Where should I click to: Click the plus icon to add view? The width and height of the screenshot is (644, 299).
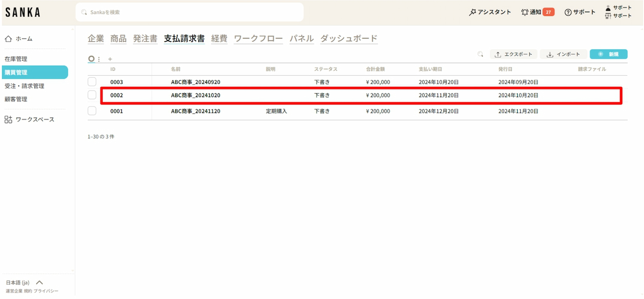click(110, 59)
